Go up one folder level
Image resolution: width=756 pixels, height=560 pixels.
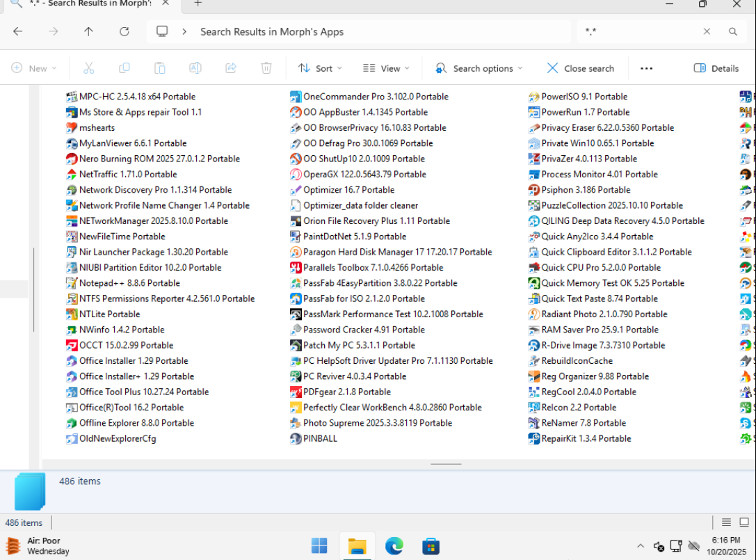88,31
